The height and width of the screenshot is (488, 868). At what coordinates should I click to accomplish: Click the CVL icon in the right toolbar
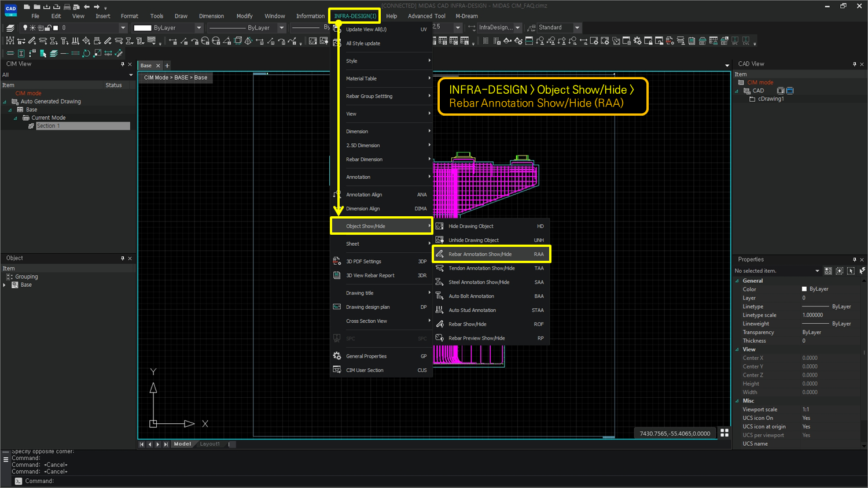click(x=746, y=40)
